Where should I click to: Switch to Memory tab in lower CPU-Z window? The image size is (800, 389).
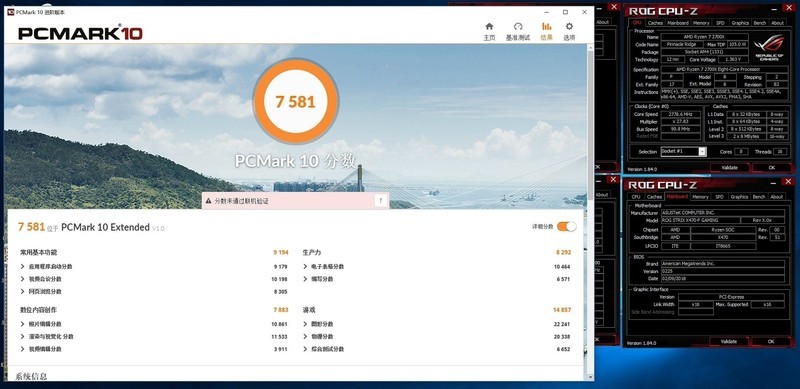[x=701, y=197]
